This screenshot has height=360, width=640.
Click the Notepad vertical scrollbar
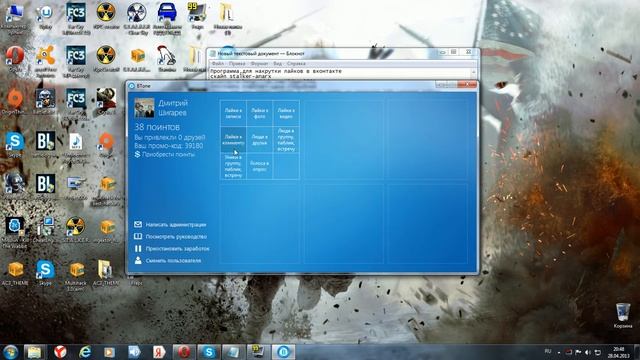474,73
